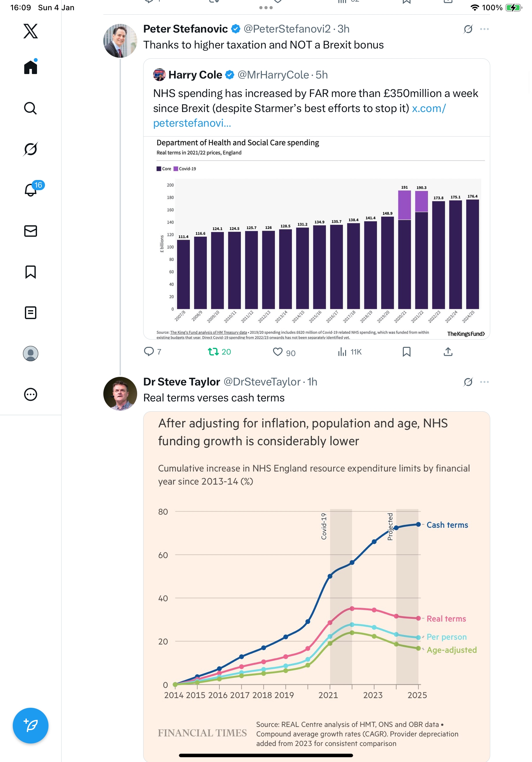Expand the sidebar More menu
Viewport: 532px width, 762px height.
31,395
